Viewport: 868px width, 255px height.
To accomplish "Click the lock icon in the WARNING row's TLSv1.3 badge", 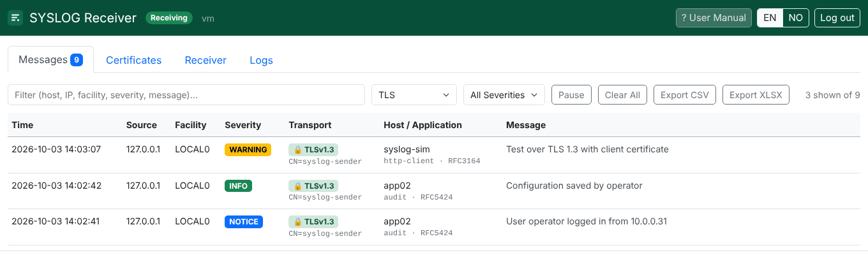I will (x=297, y=150).
